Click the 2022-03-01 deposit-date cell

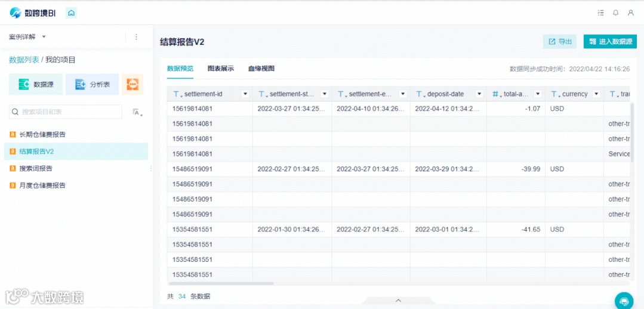tap(448, 230)
